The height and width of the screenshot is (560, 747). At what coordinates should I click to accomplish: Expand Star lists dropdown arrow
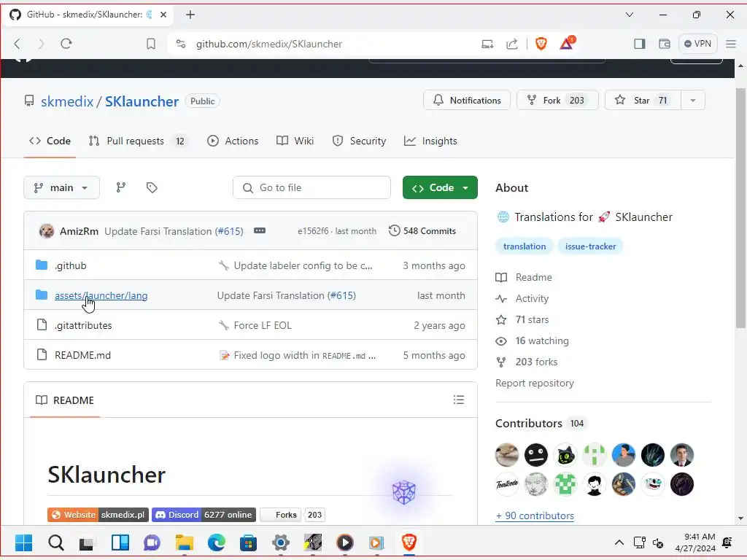point(693,101)
